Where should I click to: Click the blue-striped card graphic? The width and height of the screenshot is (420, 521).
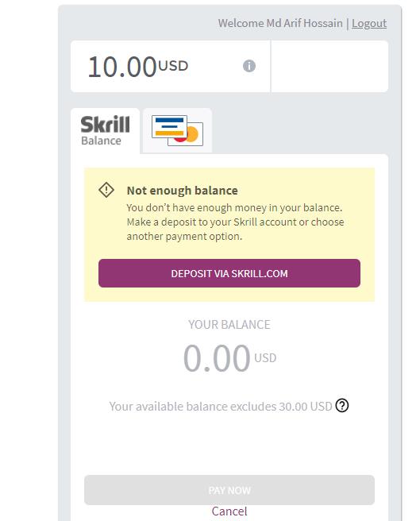coord(169,126)
